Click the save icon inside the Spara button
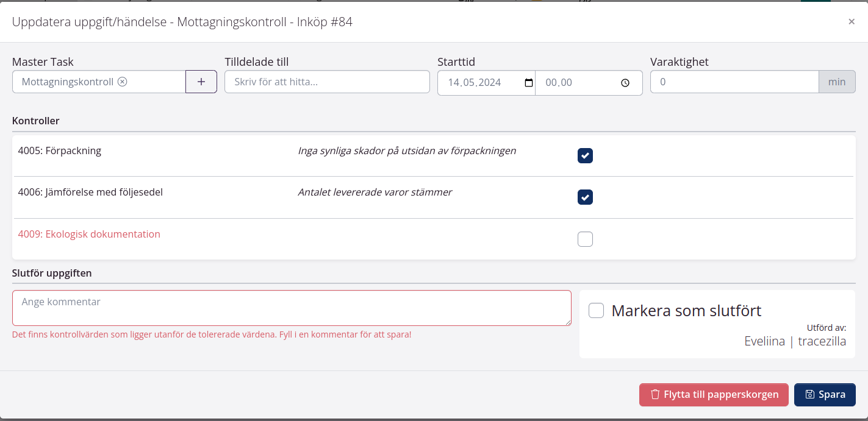 click(x=808, y=394)
